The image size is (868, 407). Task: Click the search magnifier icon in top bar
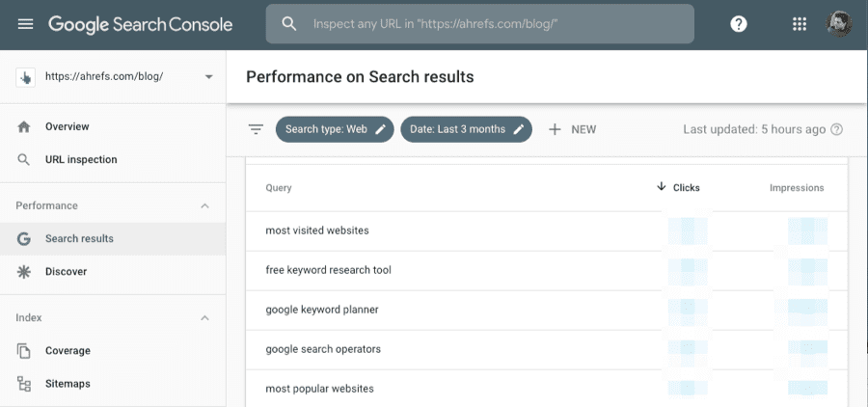(x=288, y=24)
